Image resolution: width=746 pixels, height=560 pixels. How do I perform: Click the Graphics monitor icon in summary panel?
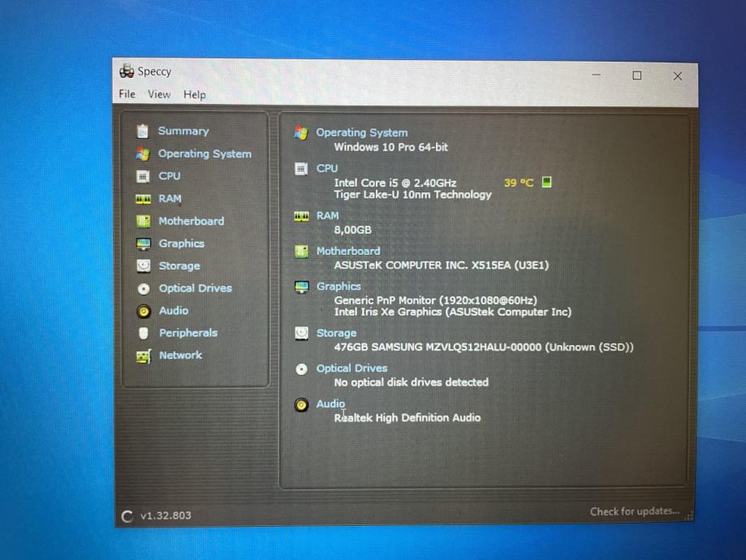pos(302,287)
